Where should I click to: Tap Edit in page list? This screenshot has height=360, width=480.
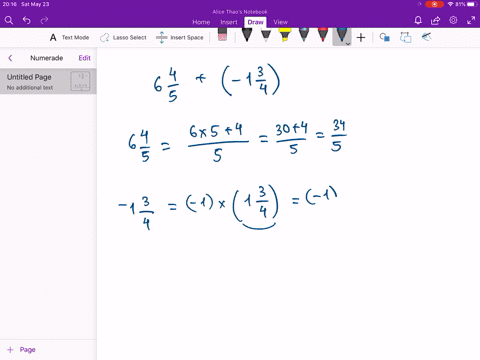pos(84,58)
